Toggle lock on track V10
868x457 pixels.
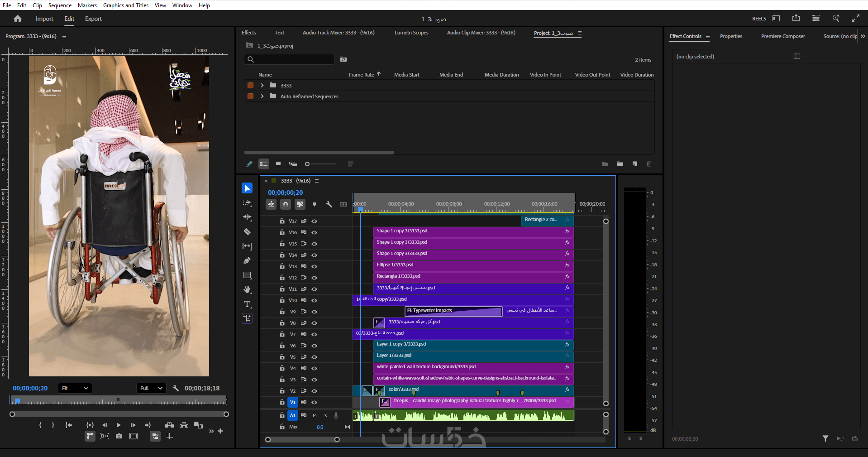pyautogui.click(x=282, y=300)
